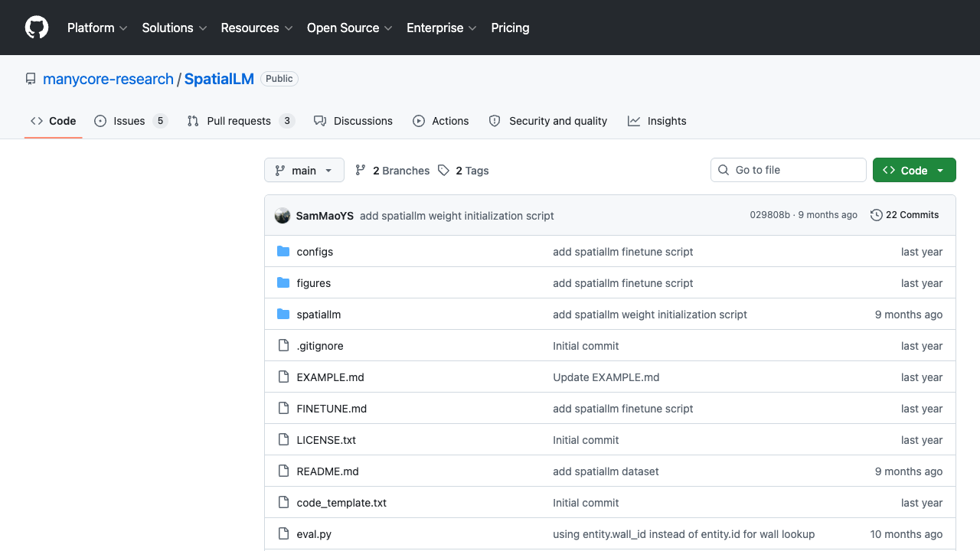Open the README.md file
Image resolution: width=980 pixels, height=551 pixels.
pos(328,471)
